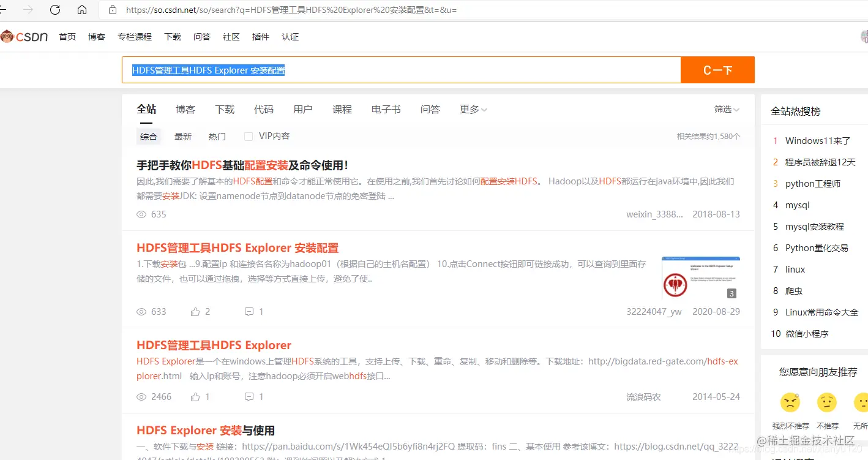
Task: Click the CSDN logo
Action: click(x=24, y=37)
